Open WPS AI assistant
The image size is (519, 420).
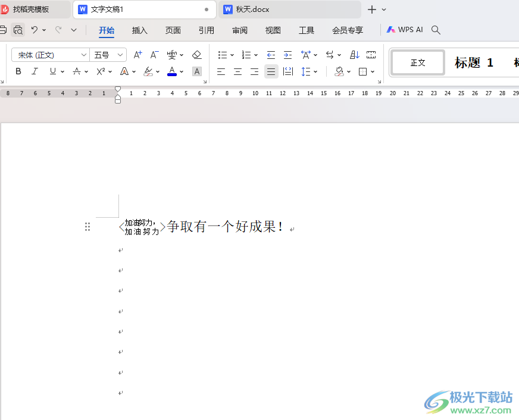tap(405, 30)
